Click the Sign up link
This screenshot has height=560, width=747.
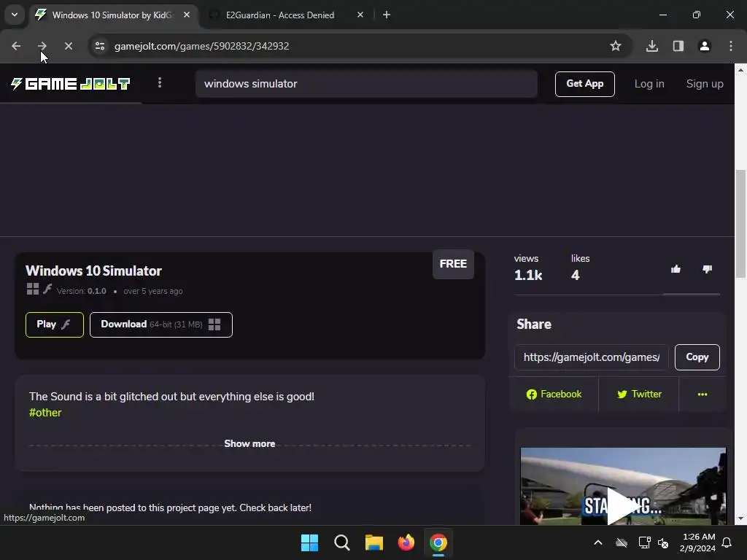pos(705,84)
